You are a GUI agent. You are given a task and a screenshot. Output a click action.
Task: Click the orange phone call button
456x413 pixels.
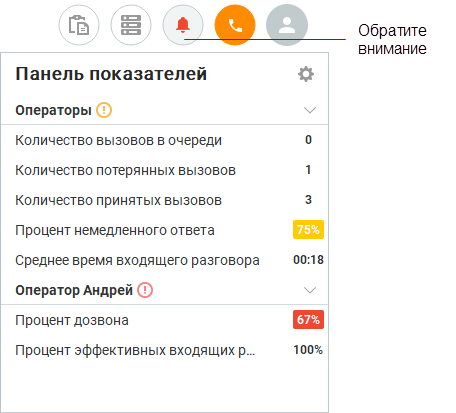tap(235, 25)
